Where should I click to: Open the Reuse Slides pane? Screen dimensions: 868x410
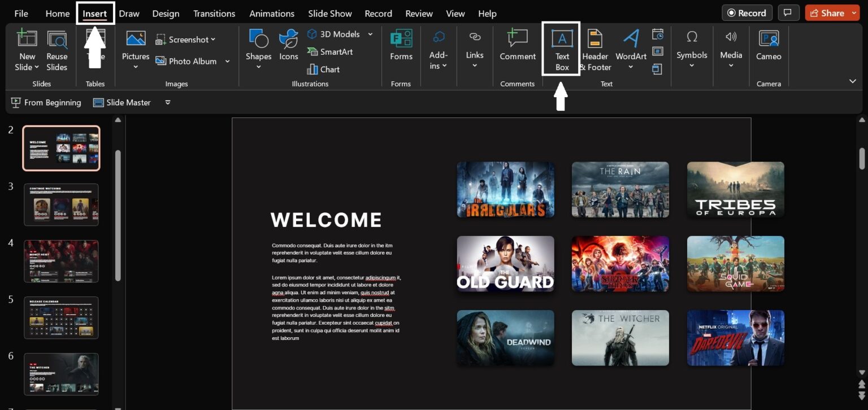(x=57, y=51)
